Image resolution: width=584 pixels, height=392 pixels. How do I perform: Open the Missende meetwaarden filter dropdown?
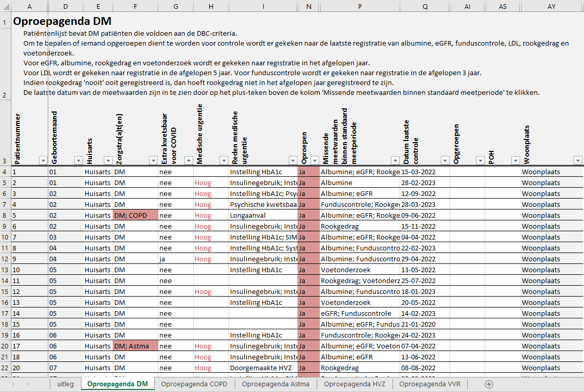click(395, 161)
